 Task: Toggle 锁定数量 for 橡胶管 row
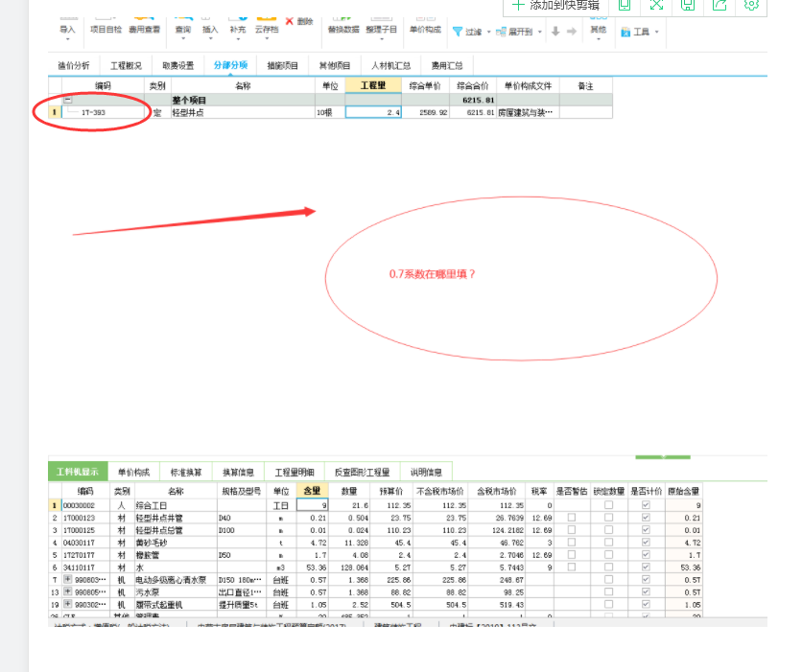point(608,554)
